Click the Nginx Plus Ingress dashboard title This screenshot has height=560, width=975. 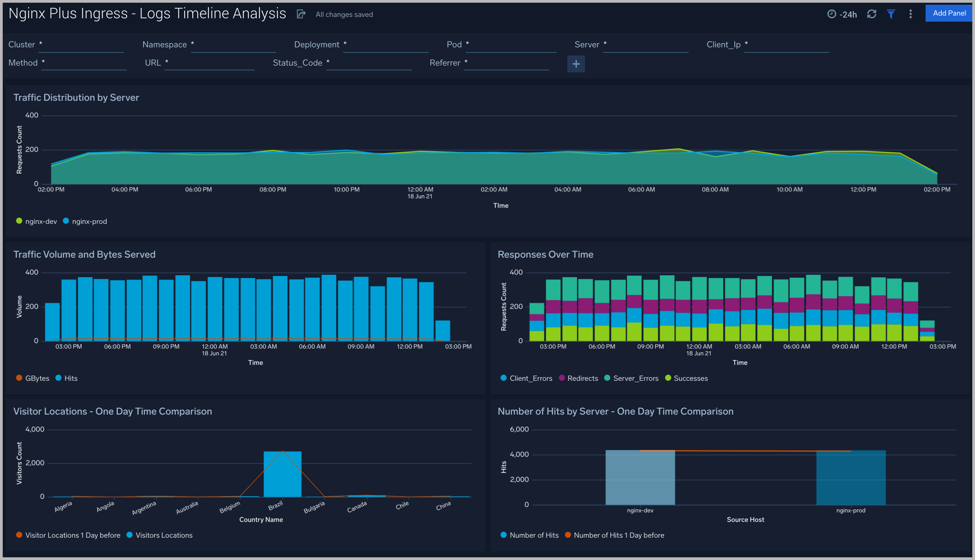click(146, 13)
